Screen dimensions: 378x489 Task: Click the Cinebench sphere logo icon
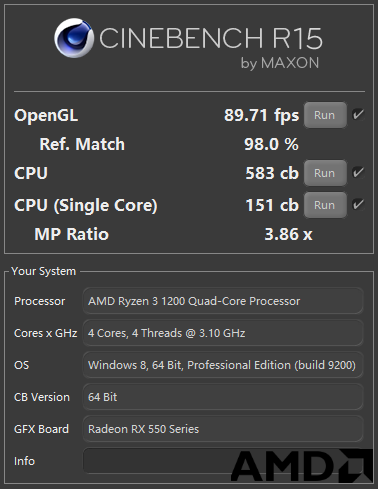tap(74, 38)
